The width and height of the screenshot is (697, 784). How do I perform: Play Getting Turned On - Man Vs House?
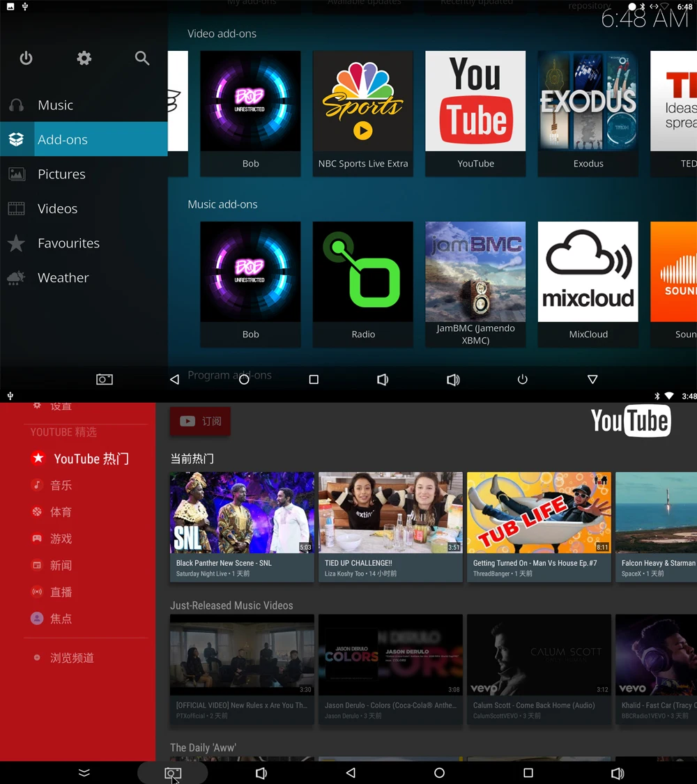[539, 527]
